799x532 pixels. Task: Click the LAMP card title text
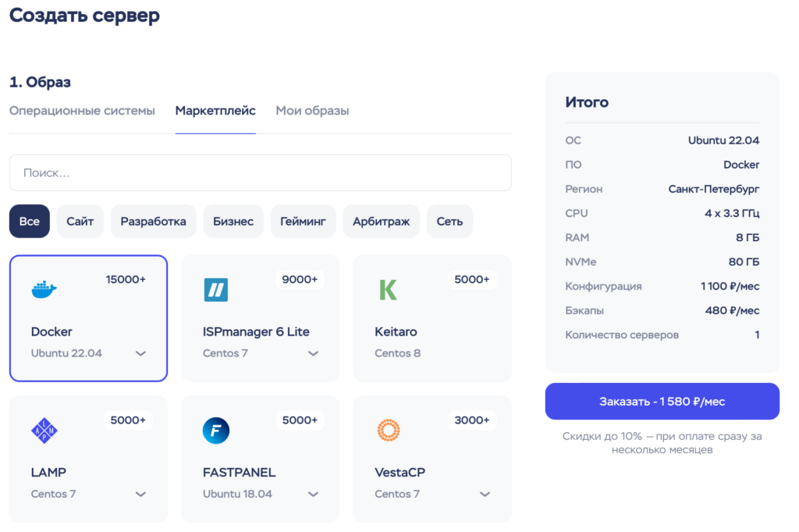[48, 473]
